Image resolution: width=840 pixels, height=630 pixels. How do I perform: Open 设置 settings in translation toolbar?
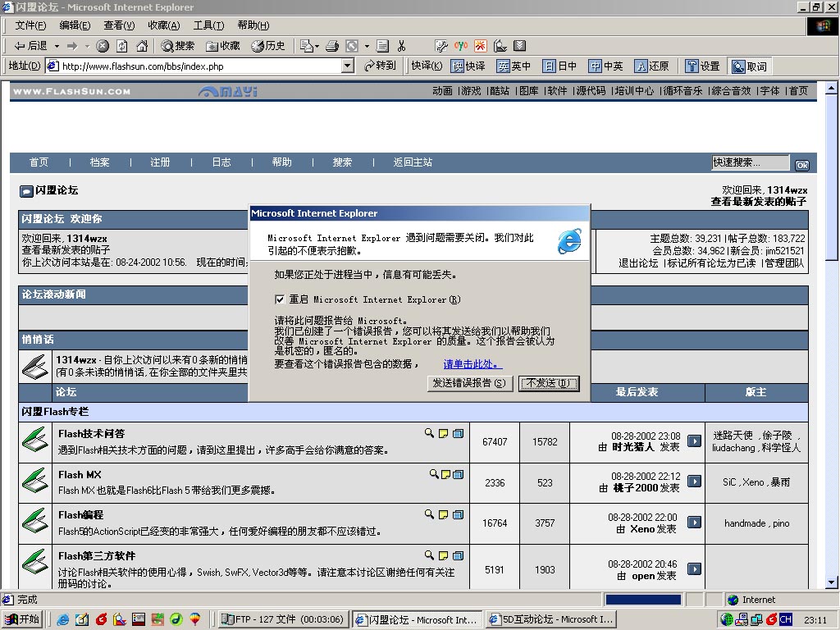coord(703,66)
